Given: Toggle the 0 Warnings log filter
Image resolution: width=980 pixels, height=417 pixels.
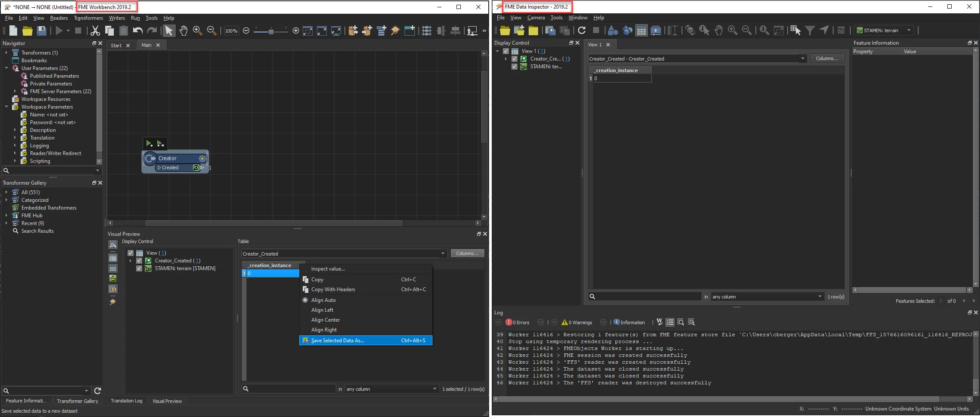Looking at the screenshot, I should pos(577,323).
